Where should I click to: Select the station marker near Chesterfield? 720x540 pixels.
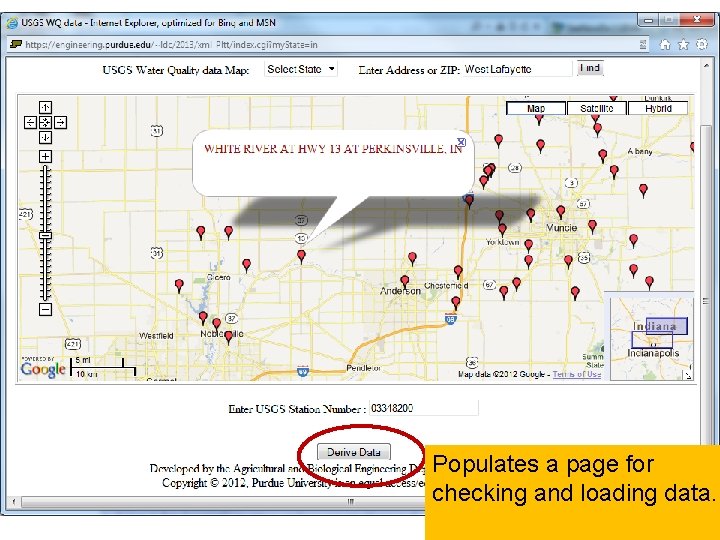(458, 271)
